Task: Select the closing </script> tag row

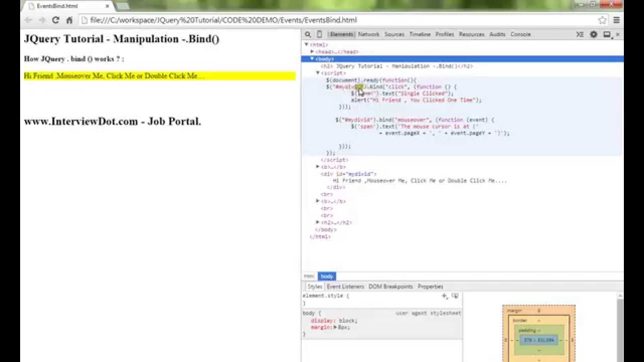Action: (334, 160)
